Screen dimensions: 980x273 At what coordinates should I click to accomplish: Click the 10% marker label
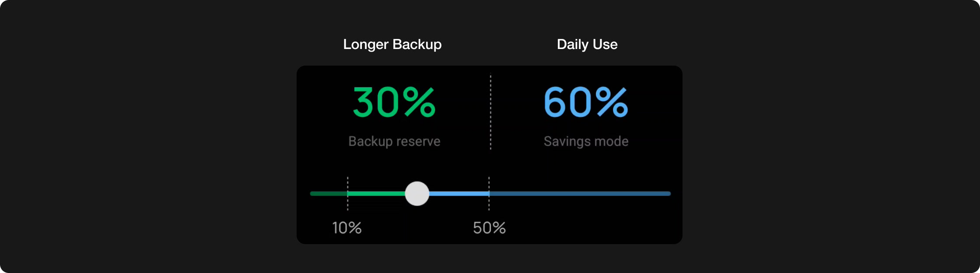346,228
